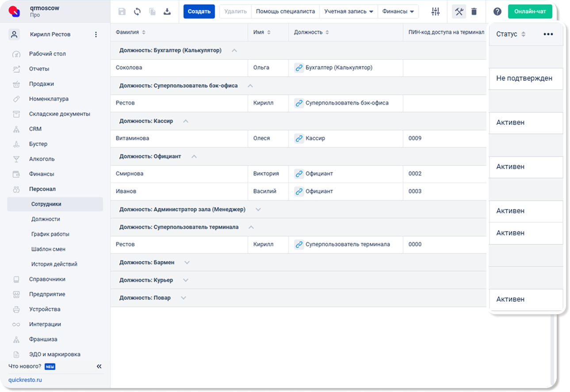Click the refresh arrows icon in toolbar

138,11
